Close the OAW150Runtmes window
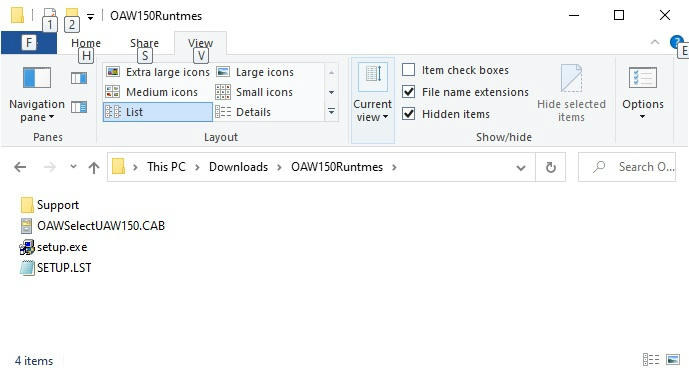 pyautogui.click(x=665, y=15)
